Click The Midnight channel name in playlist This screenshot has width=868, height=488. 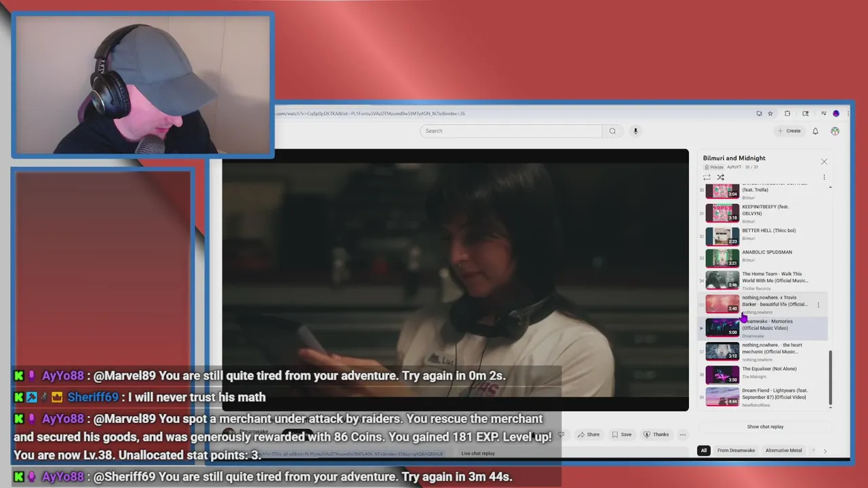click(x=754, y=376)
